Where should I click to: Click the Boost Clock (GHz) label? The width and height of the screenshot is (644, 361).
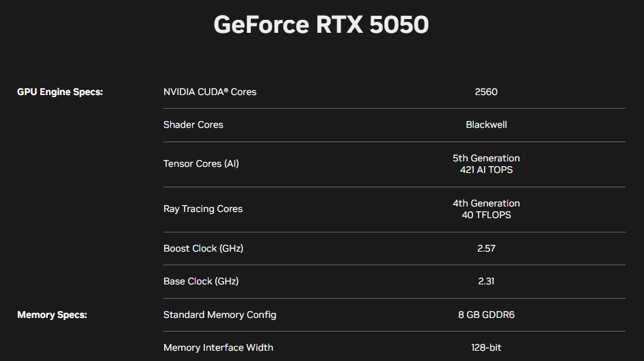click(203, 248)
